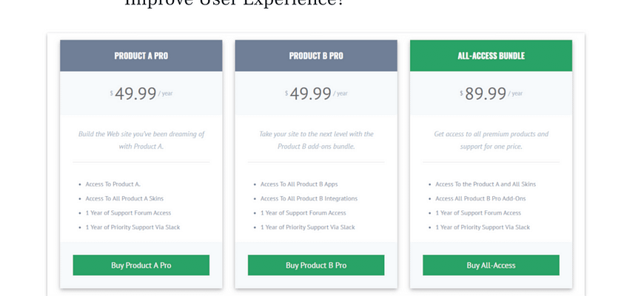Click '1 Year of Priority Support Via Slack' in All-Access
The height and width of the screenshot is (296, 644).
click(483, 227)
